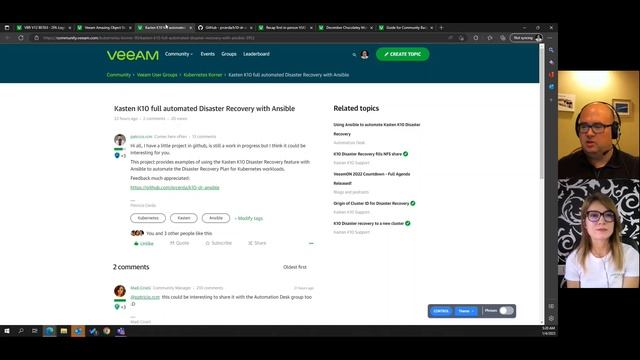Viewport: 640px width, 360px height.
Task: Open related topic K10 Disaster Recovery fills NFS share
Action: pos(367,154)
